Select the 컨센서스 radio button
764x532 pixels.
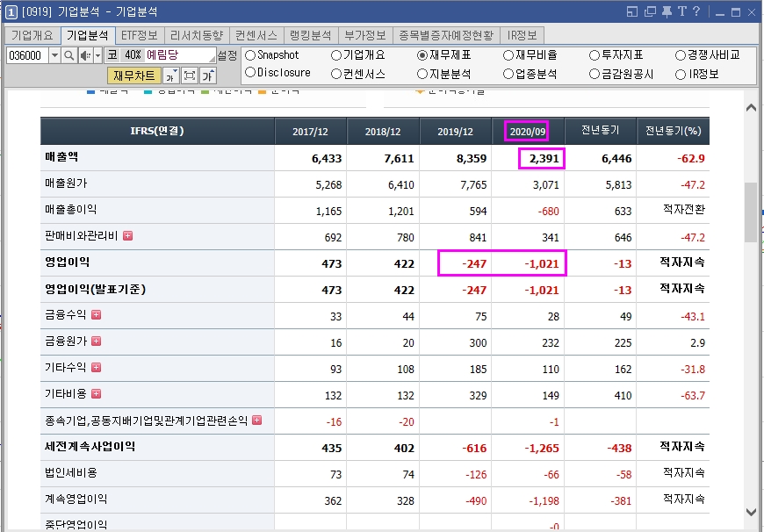click(x=336, y=74)
